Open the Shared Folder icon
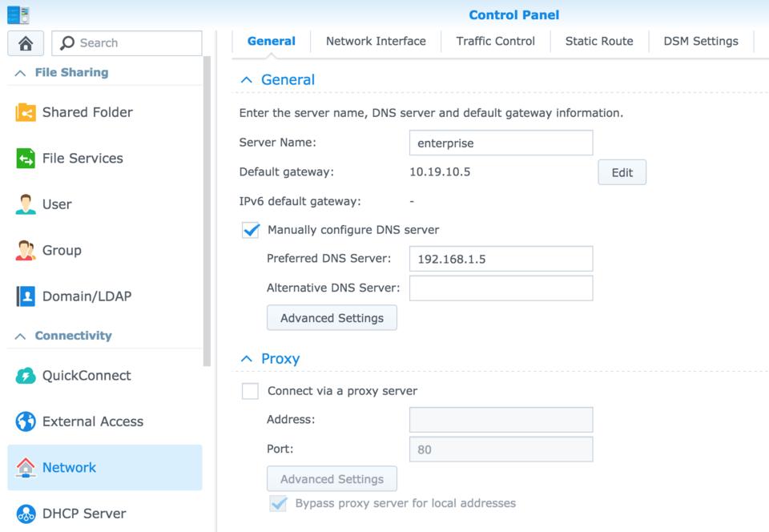The width and height of the screenshot is (769, 532). tap(26, 113)
